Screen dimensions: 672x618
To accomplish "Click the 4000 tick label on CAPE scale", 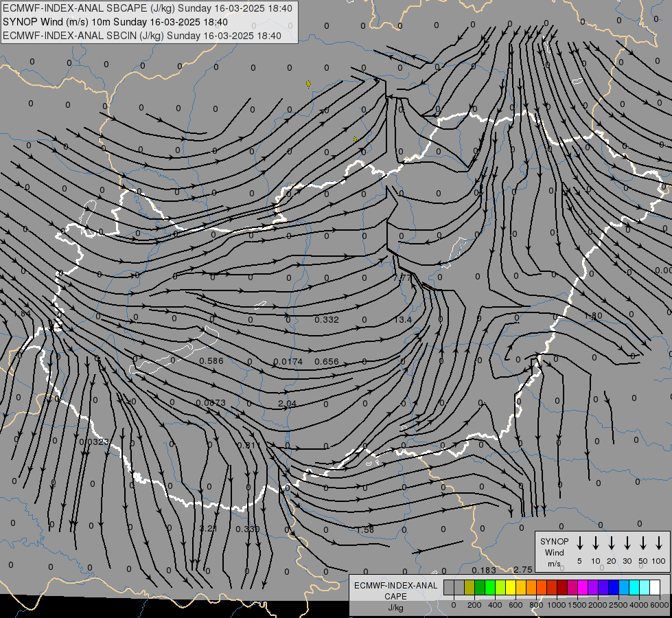I will pos(638,605).
